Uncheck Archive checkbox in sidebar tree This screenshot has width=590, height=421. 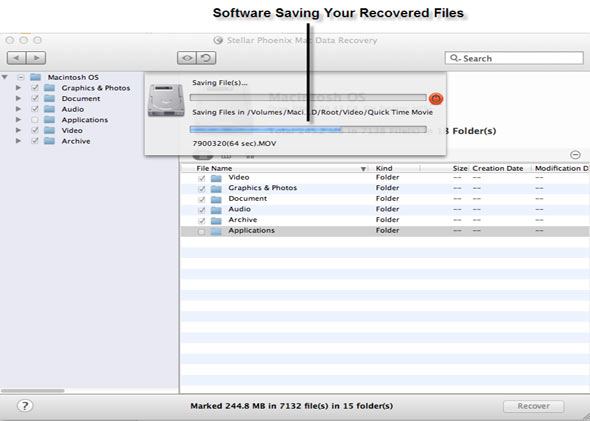[x=35, y=141]
